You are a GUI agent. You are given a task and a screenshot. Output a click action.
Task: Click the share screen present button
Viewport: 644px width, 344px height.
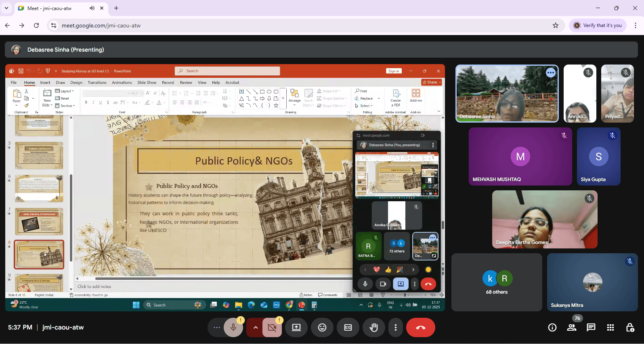(296, 327)
